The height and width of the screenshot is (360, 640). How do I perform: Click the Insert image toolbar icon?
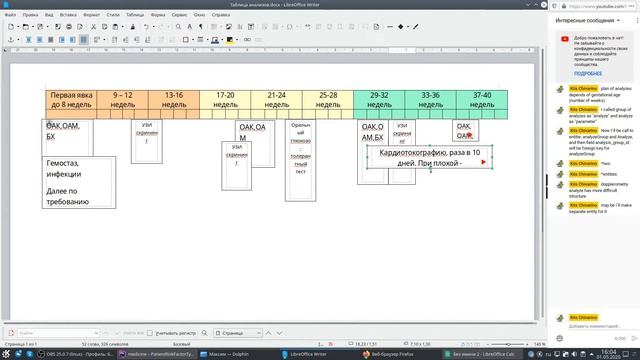click(x=229, y=27)
